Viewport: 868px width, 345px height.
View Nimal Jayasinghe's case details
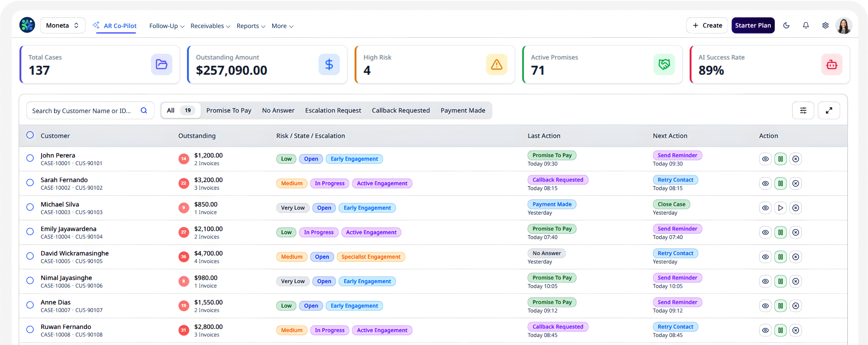pos(765,281)
